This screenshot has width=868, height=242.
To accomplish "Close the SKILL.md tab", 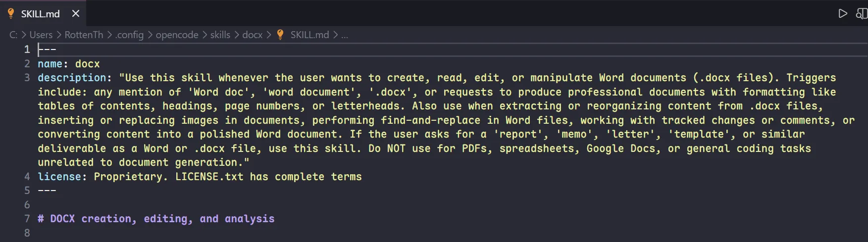I will [76, 13].
